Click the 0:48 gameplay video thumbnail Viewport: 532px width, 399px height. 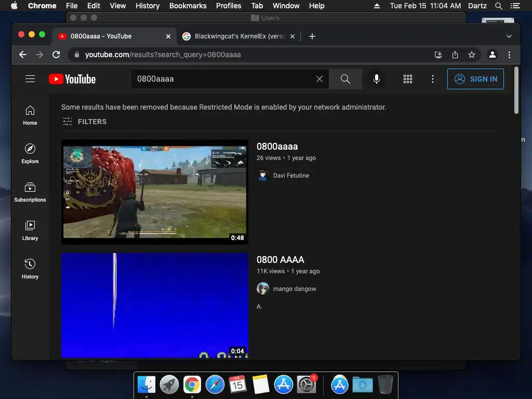click(x=155, y=192)
